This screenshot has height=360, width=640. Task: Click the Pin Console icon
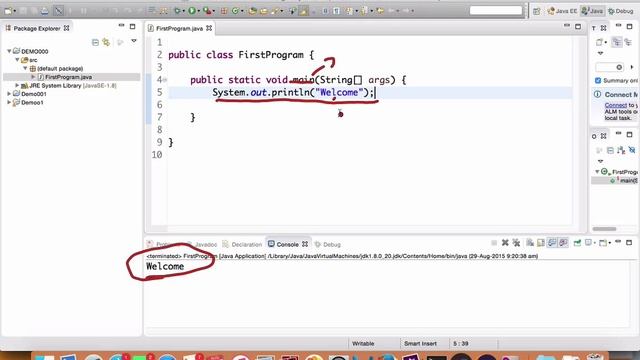(577, 243)
